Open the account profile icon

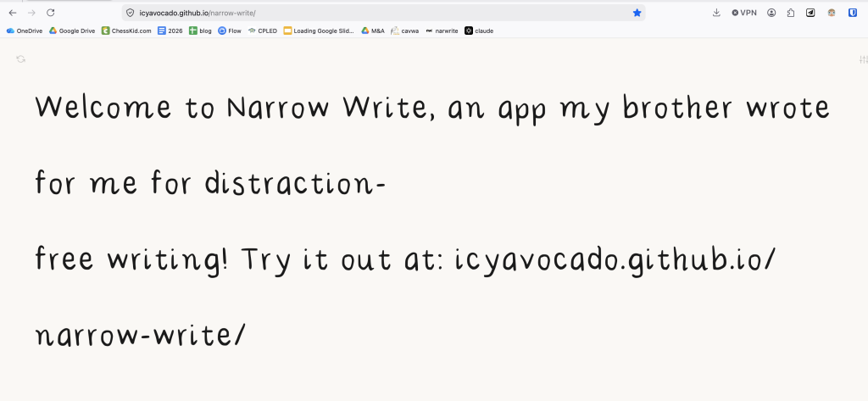pos(771,13)
